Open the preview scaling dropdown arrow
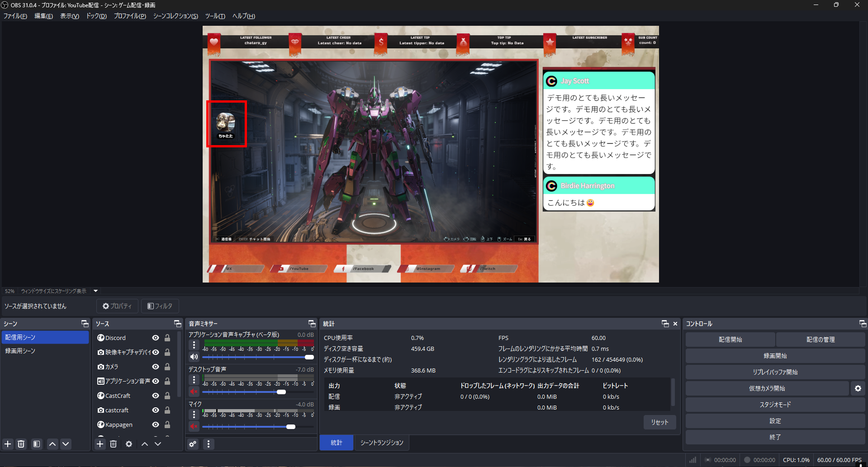868x467 pixels. click(x=95, y=291)
